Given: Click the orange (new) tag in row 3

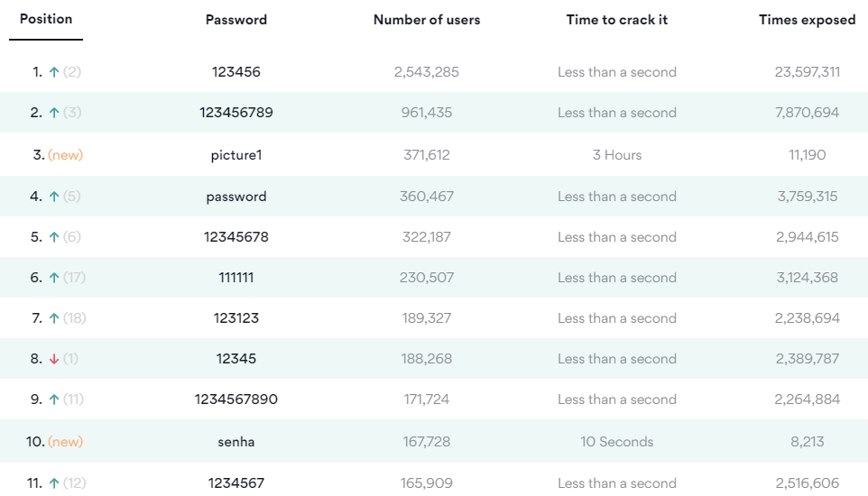Looking at the screenshot, I should 65,155.
